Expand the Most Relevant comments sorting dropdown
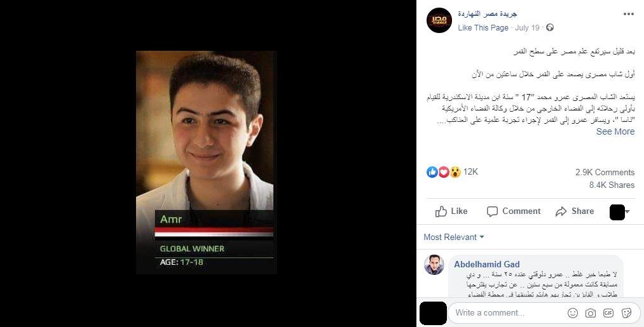 454,237
